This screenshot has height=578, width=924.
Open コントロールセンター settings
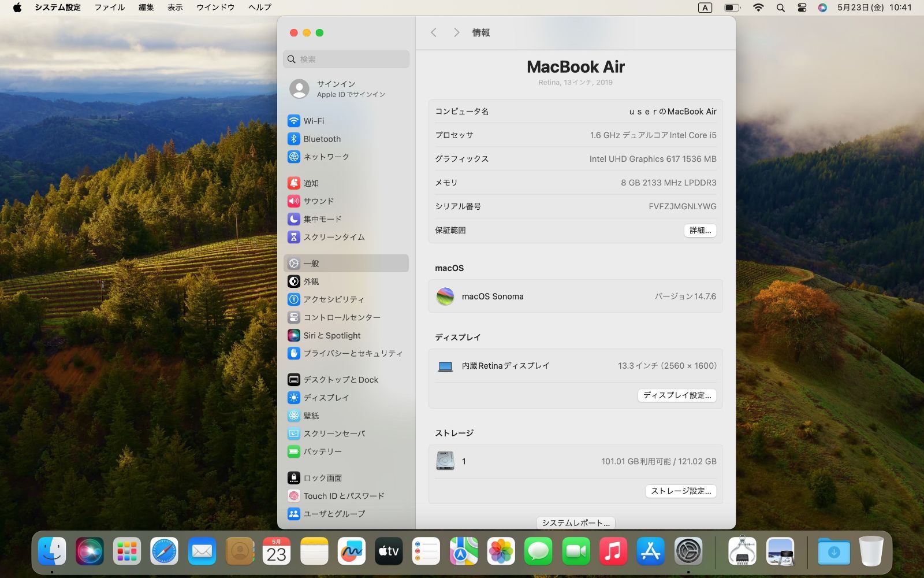pos(346,317)
